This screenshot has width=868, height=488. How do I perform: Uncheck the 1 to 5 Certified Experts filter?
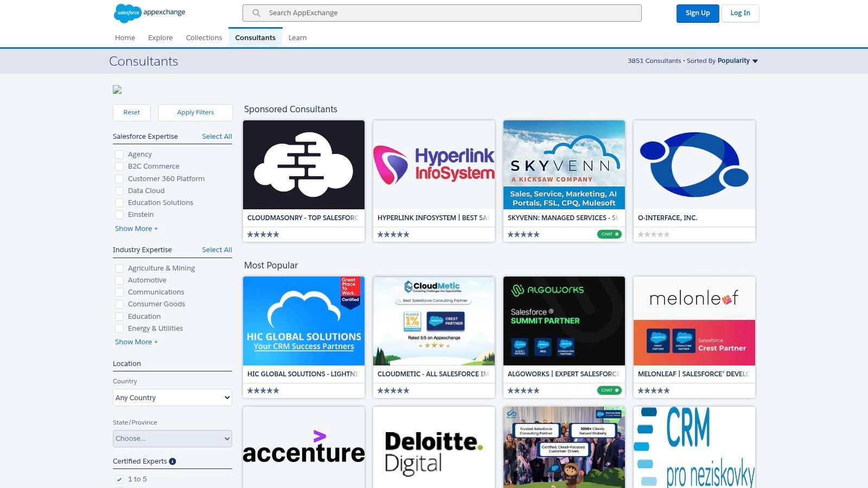[x=119, y=479]
